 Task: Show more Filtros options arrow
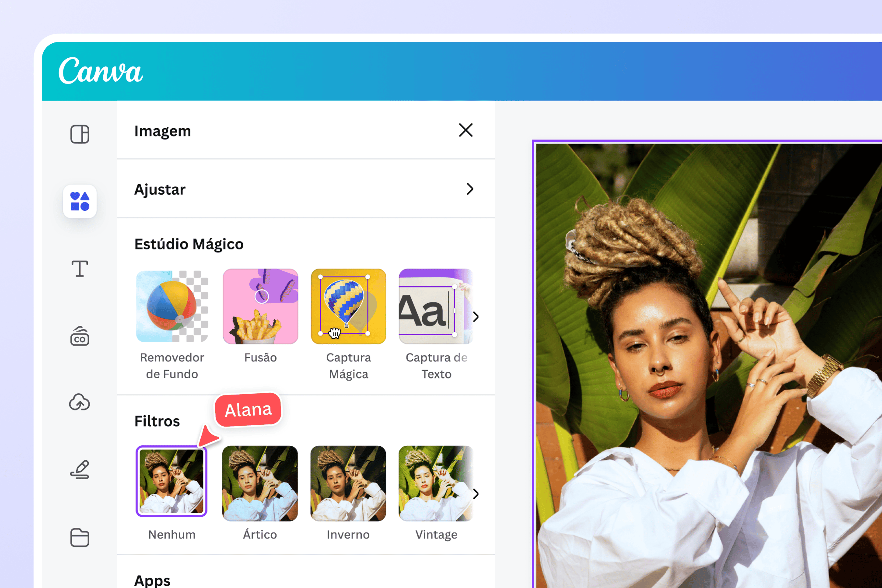476,494
